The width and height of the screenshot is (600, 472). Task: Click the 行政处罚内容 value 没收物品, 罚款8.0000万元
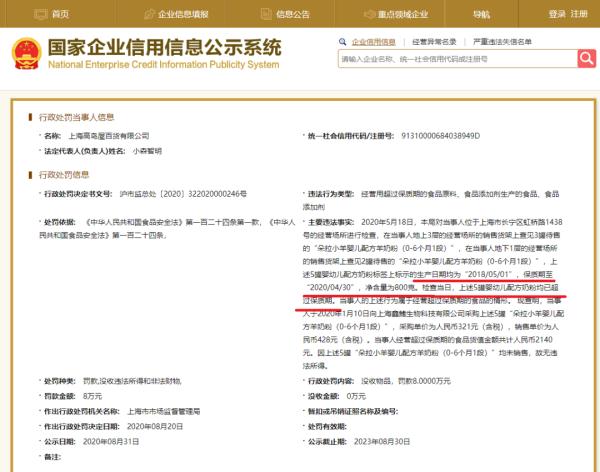pyautogui.click(x=406, y=381)
